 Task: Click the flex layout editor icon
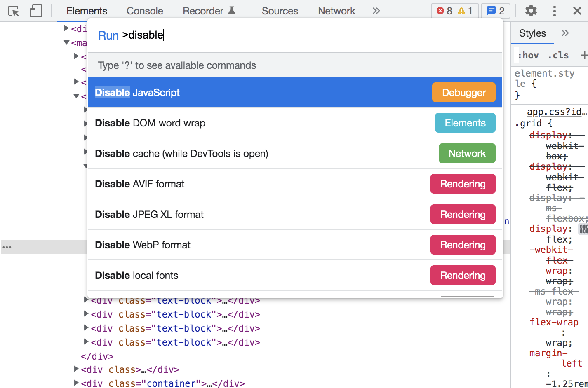583,229
